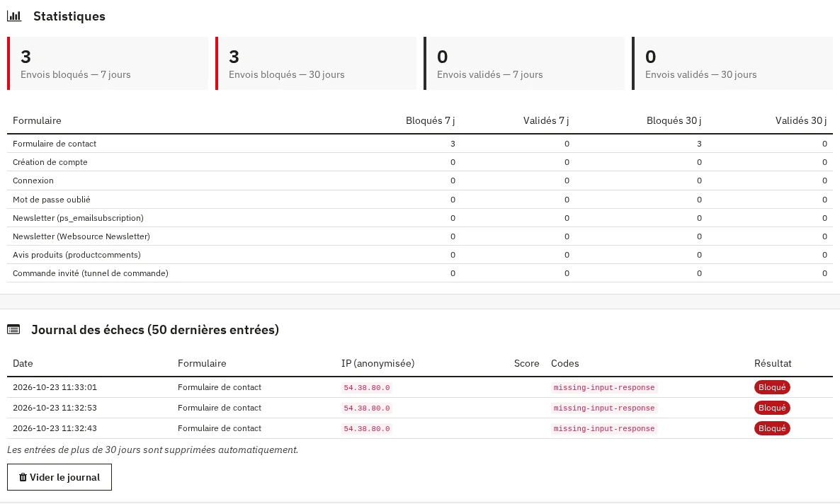840x504 pixels.
Task: Click the Journal des échecs list icon
Action: 13,329
